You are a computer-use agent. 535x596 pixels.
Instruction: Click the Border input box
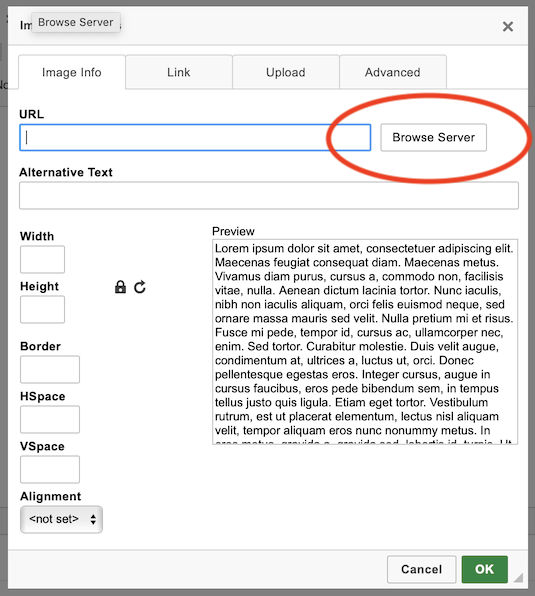[x=50, y=369]
